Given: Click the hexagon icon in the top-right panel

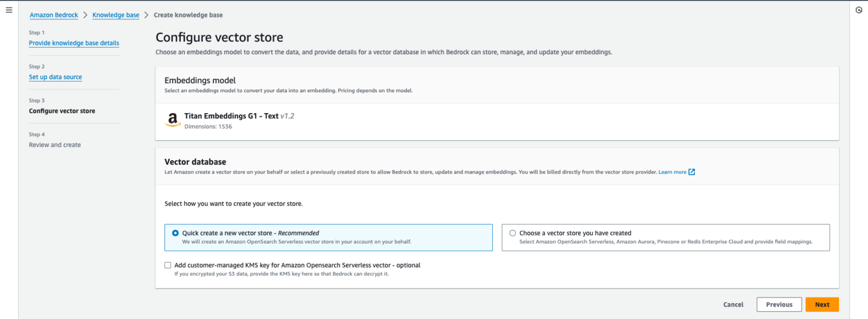Looking at the screenshot, I should click(x=859, y=10).
